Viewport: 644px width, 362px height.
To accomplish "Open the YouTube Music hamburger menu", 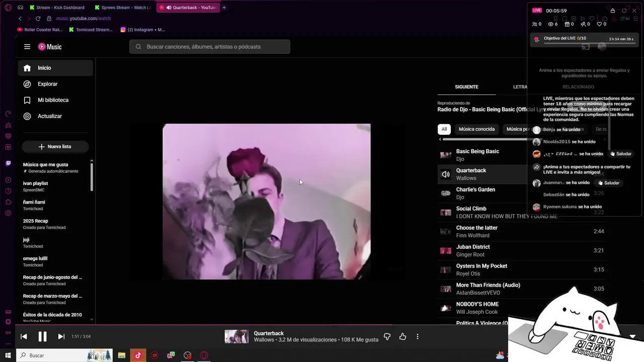I will coord(27,47).
